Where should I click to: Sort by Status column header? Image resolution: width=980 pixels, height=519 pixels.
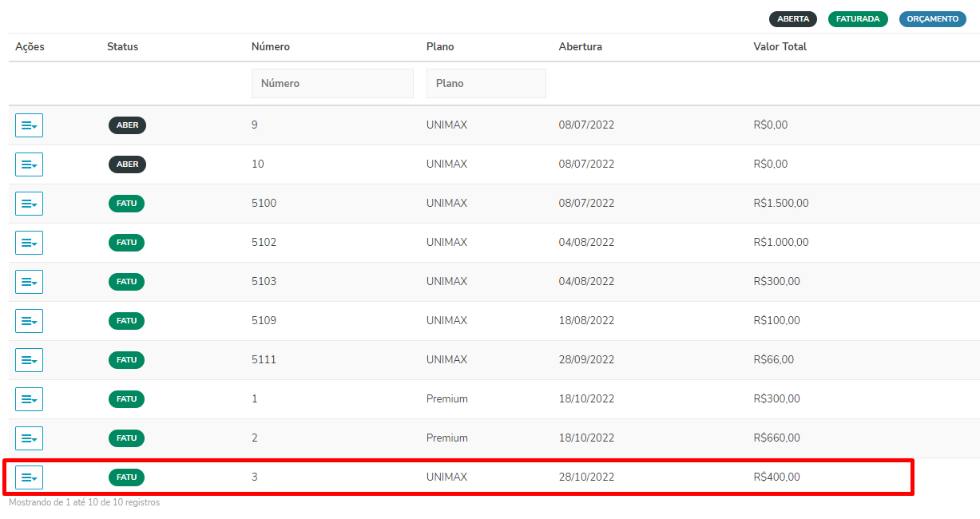pos(123,47)
